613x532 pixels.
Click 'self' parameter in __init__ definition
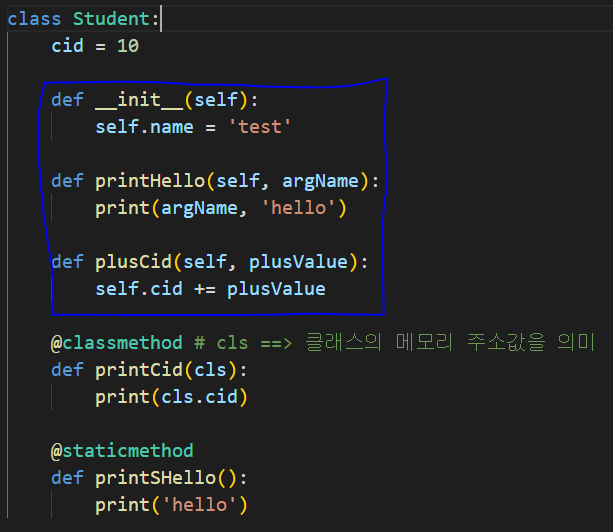pyautogui.click(x=216, y=100)
